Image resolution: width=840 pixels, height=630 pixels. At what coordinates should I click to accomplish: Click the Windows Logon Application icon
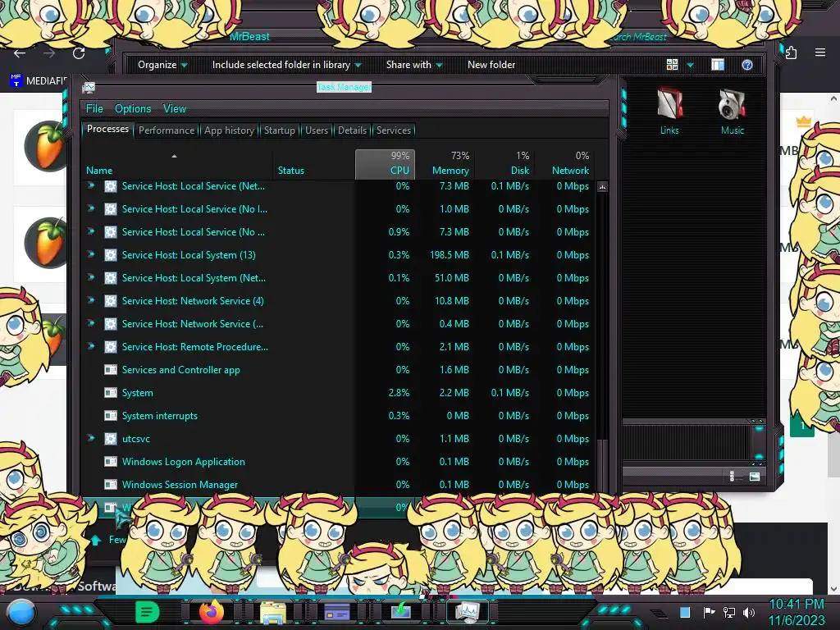click(x=111, y=462)
